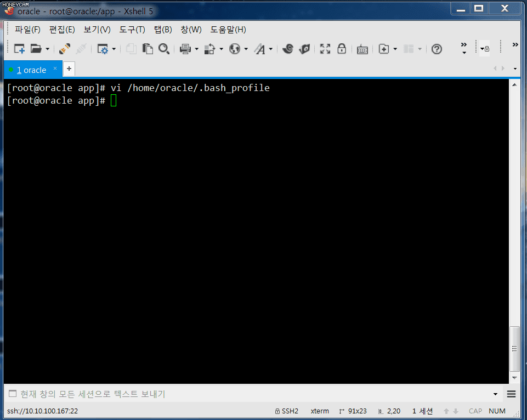Expand the Font dropdown arrow
Viewport: 527px width, 420px height.
pyautogui.click(x=271, y=49)
